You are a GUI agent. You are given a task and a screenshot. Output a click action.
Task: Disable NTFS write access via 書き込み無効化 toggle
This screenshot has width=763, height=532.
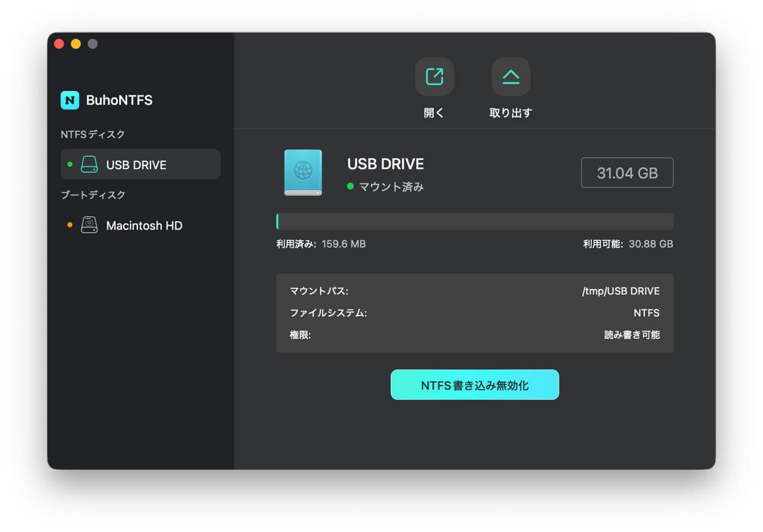474,384
